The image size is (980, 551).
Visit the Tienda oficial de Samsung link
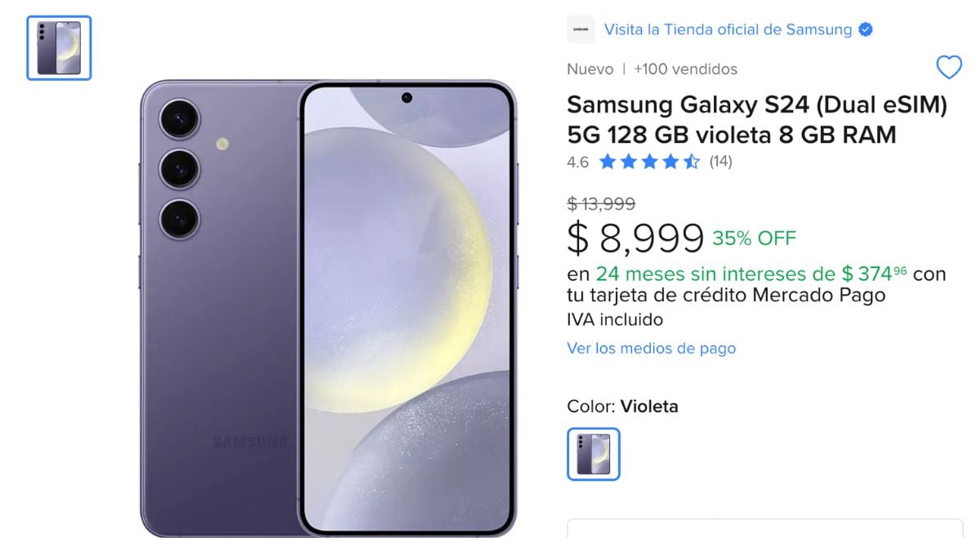click(x=728, y=30)
